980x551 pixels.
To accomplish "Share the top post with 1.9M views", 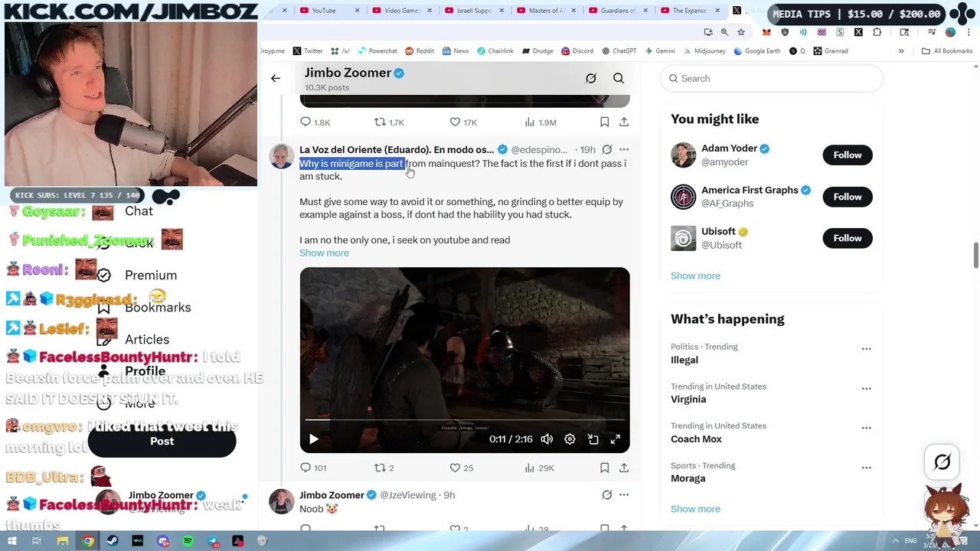I will point(624,122).
